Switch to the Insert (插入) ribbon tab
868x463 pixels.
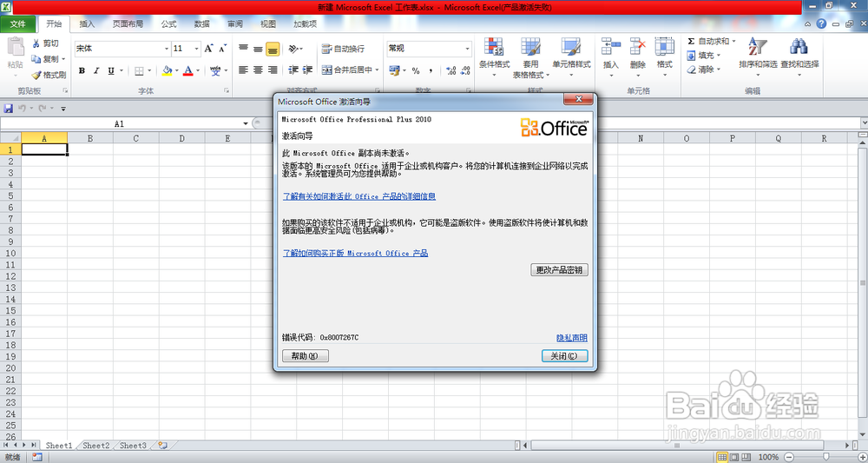tap(87, 23)
